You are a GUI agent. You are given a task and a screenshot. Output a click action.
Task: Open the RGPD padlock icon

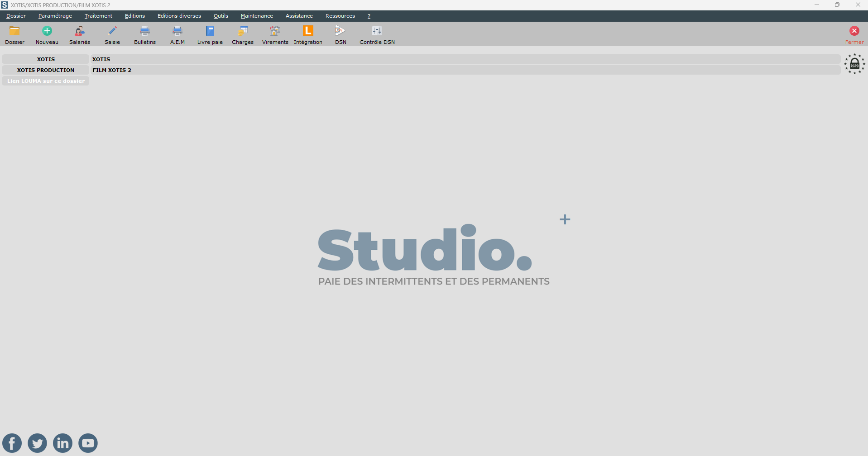coord(854,64)
